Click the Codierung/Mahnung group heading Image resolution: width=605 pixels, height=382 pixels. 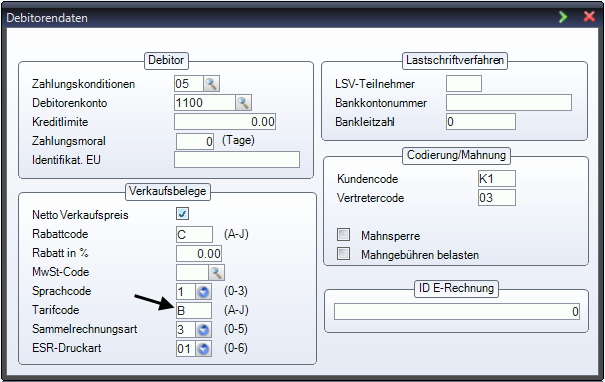[x=456, y=155]
